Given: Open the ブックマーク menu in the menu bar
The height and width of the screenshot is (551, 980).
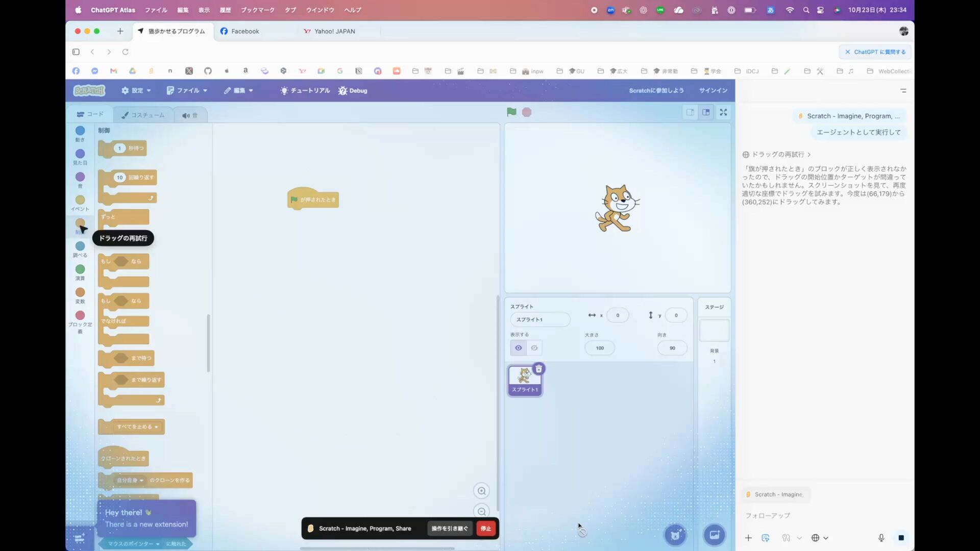Looking at the screenshot, I should 257,10.
